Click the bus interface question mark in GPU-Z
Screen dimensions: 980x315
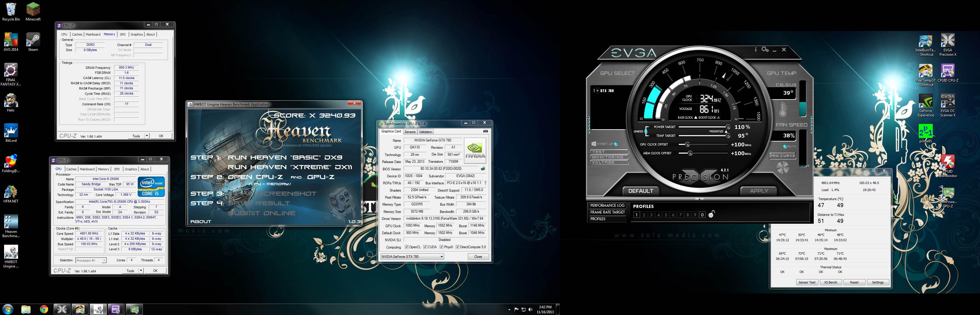click(485, 183)
